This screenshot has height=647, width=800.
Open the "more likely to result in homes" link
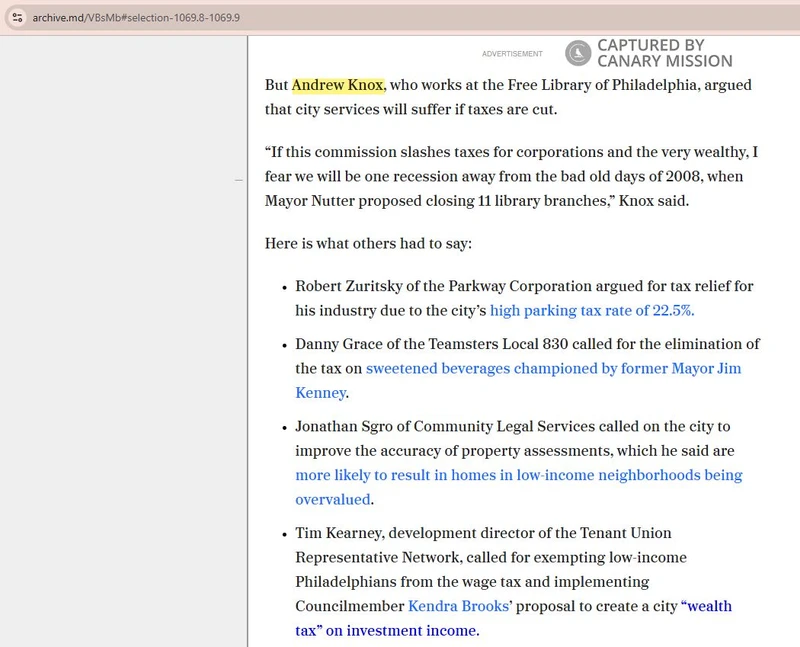coord(518,475)
